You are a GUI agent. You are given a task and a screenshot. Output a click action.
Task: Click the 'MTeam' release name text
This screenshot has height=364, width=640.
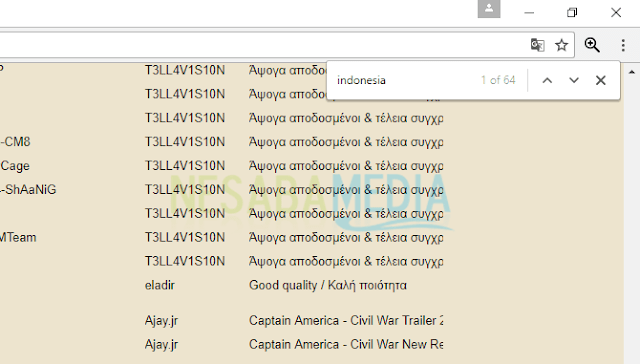click(18, 237)
